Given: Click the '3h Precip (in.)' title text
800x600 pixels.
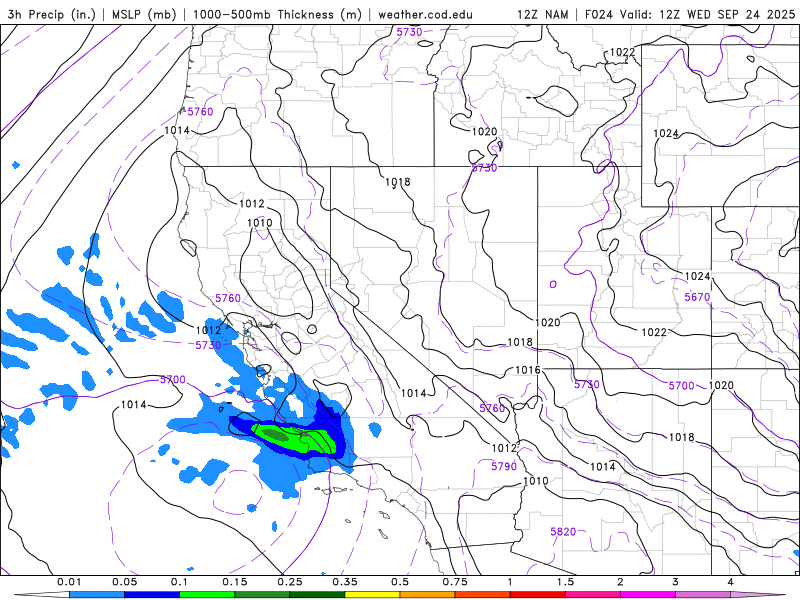Looking at the screenshot, I should pos(52,14).
